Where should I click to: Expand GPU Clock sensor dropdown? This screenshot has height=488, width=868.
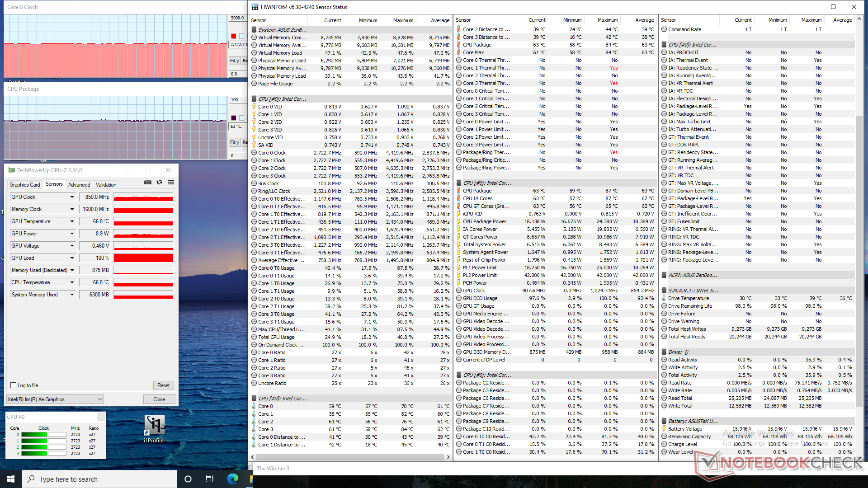[x=72, y=197]
